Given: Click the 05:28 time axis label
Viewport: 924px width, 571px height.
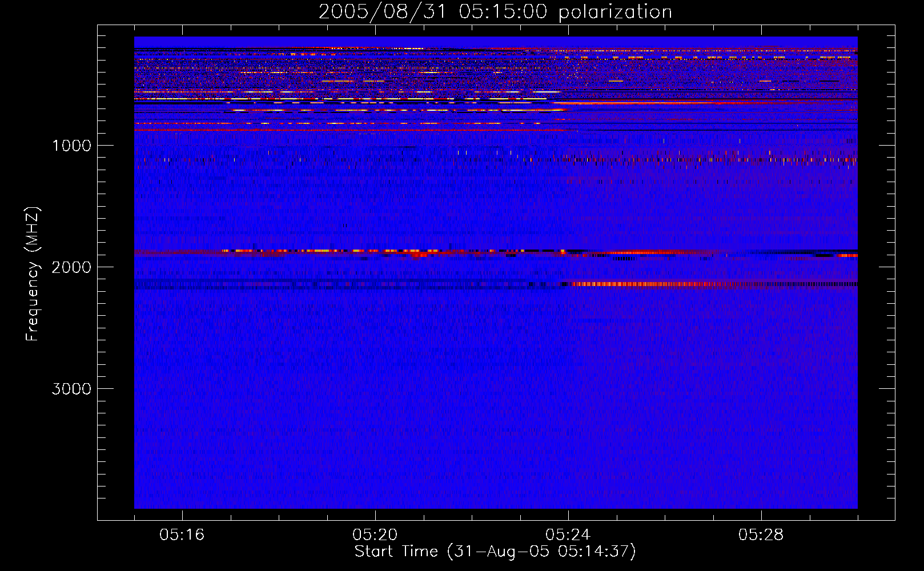Looking at the screenshot, I should pos(761,535).
